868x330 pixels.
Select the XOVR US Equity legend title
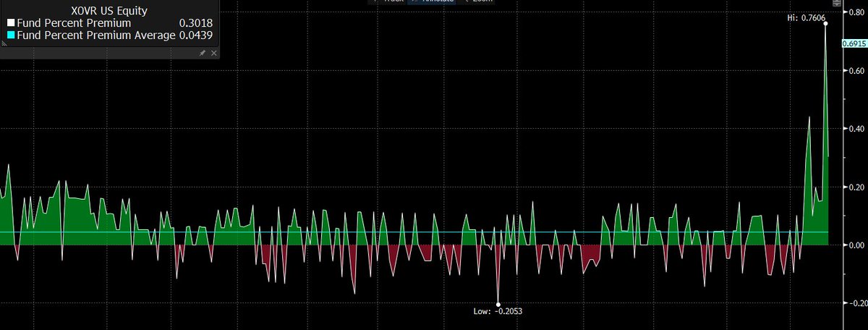[x=111, y=12]
